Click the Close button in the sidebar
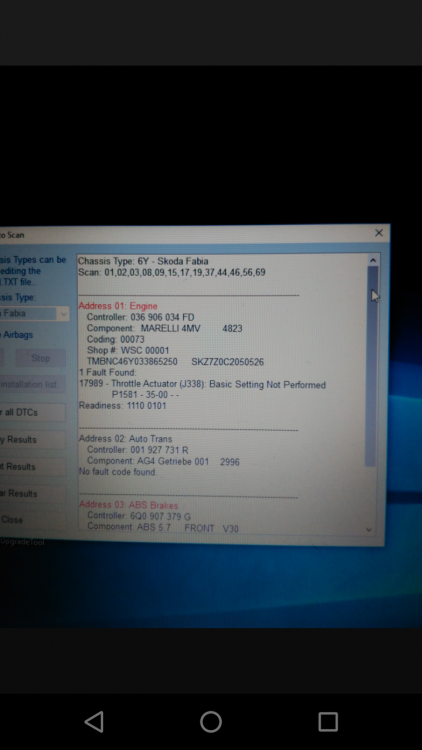 33,520
